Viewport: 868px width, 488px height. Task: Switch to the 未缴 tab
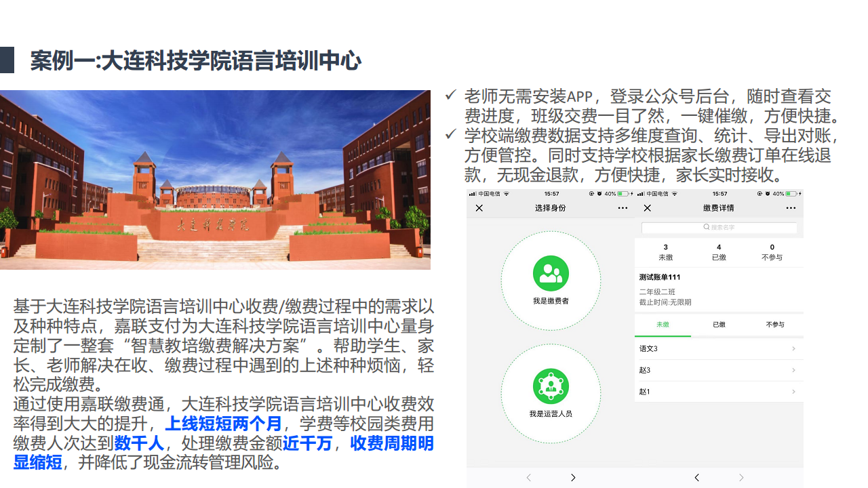point(663,325)
